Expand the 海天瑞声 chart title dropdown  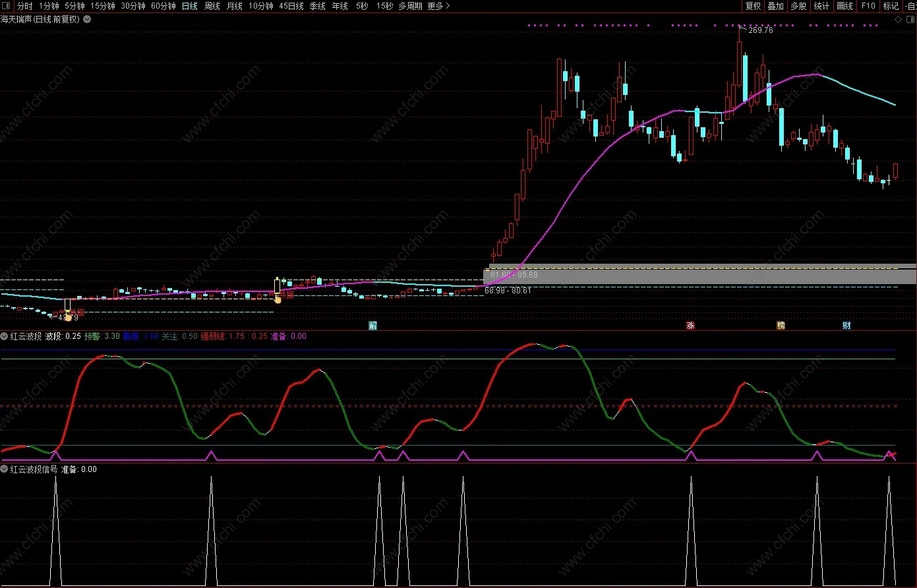tap(87, 20)
